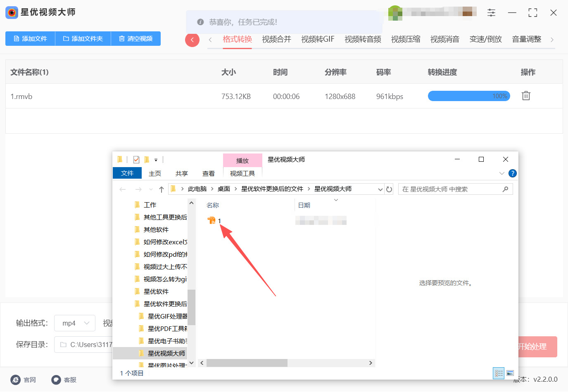
Task: Click 星优软件更换后的文件 in the breadcrumb path
Action: [x=272, y=189]
